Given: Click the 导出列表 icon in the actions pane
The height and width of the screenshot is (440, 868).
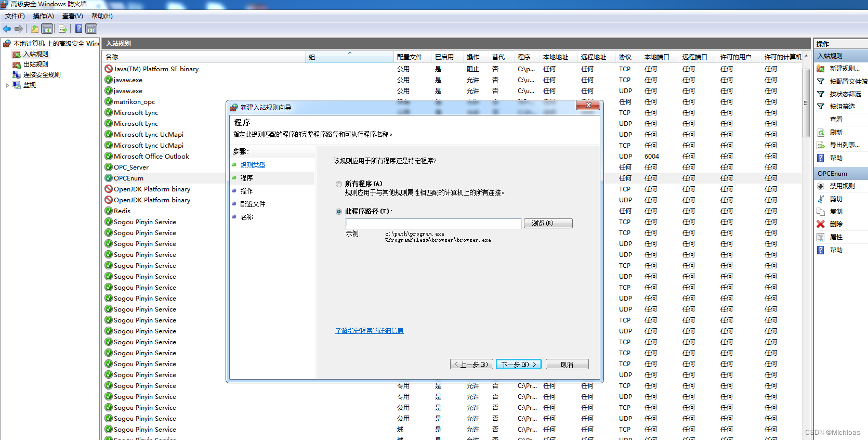Looking at the screenshot, I should tap(821, 145).
